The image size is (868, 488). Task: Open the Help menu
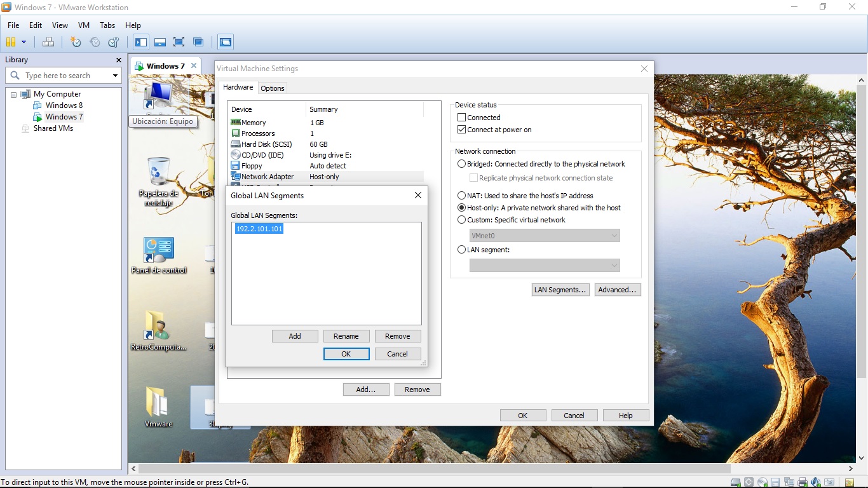(x=133, y=25)
